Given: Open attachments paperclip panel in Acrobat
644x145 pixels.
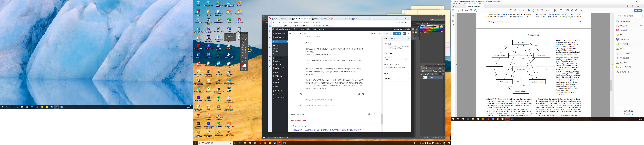Looking at the screenshot, I should click(x=453, y=25).
